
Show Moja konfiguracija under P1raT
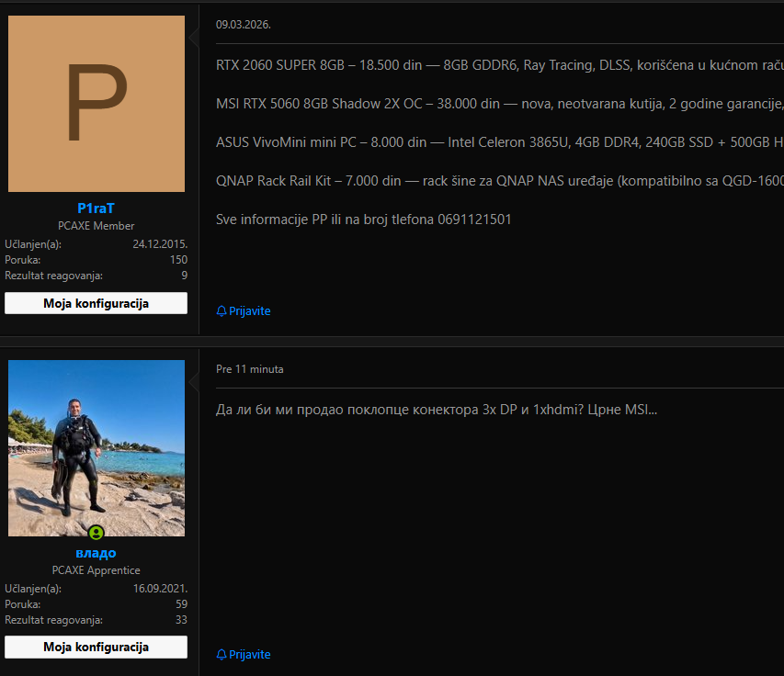point(96,303)
